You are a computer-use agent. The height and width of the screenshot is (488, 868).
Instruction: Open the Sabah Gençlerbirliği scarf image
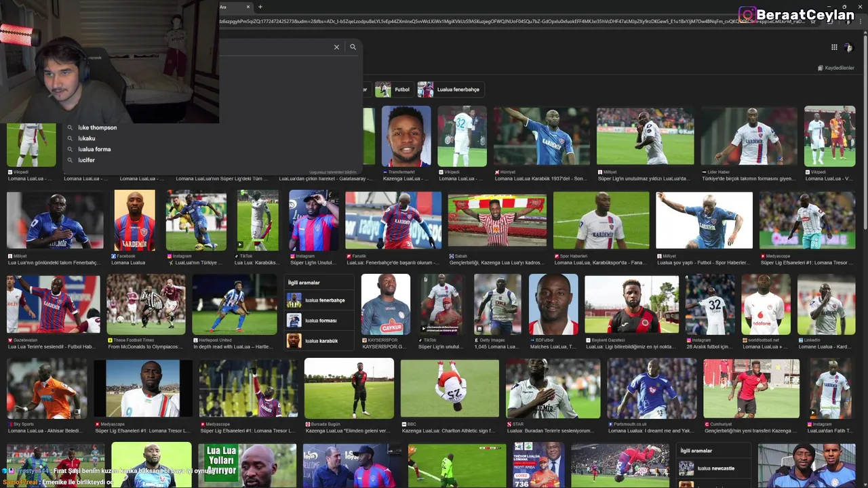point(497,220)
